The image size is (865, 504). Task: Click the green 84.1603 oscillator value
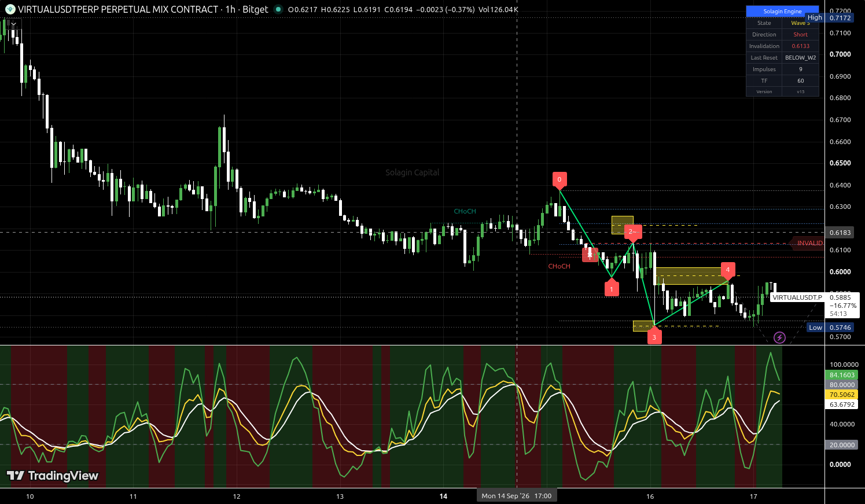tap(842, 375)
